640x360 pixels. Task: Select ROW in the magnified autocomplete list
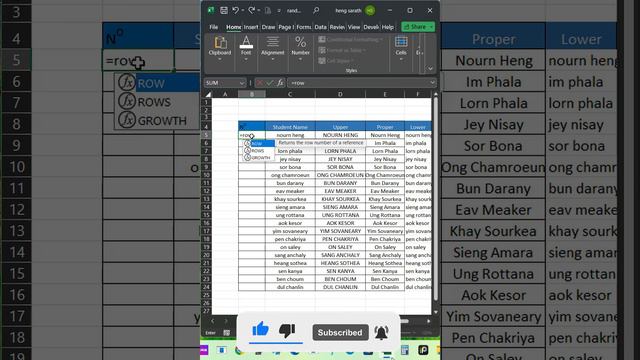coord(157,83)
